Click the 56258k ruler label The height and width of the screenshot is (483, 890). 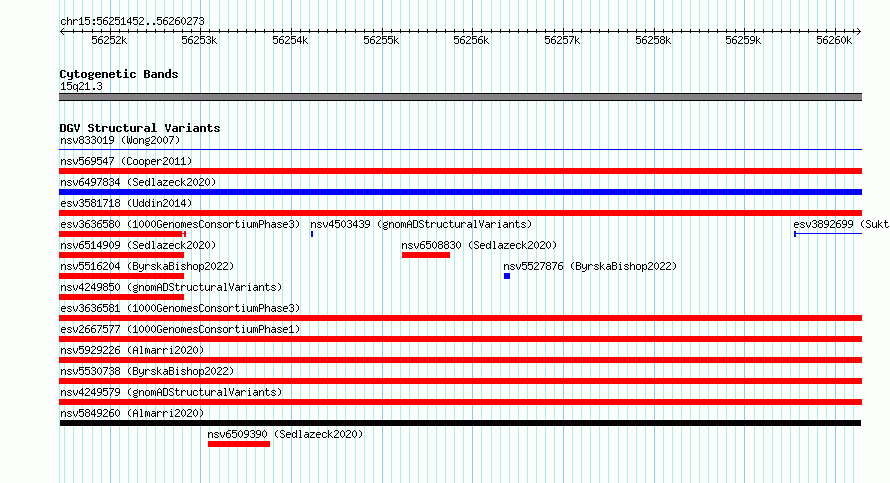pos(653,40)
